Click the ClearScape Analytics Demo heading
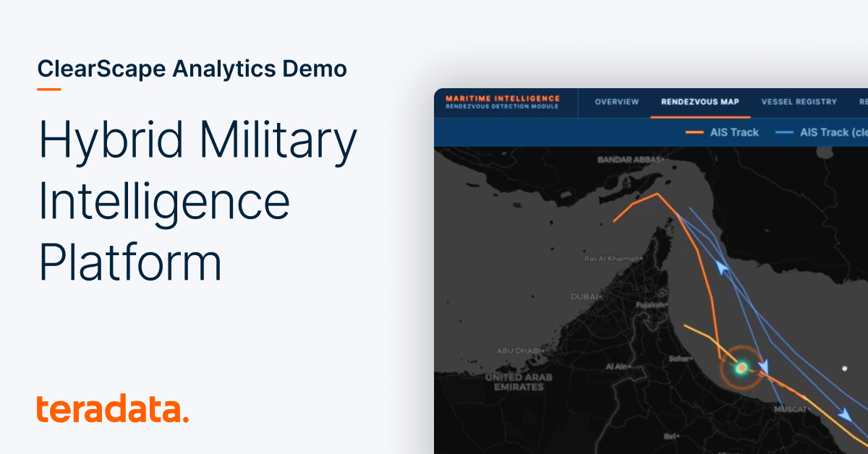This screenshot has height=454, width=868. click(x=192, y=69)
